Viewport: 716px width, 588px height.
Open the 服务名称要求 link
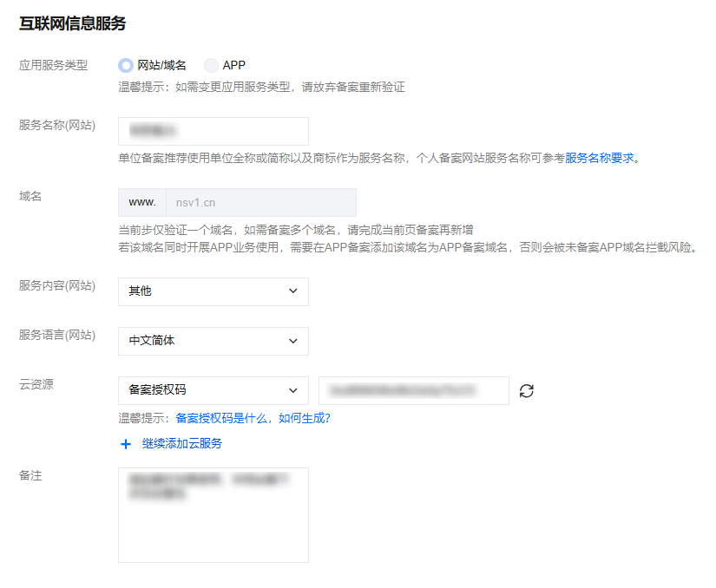click(600, 158)
